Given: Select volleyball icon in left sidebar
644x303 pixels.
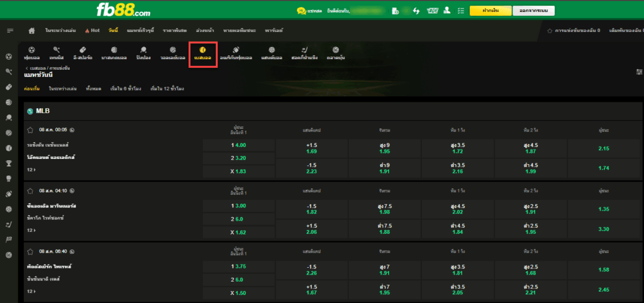Looking at the screenshot, I should coord(9,133).
